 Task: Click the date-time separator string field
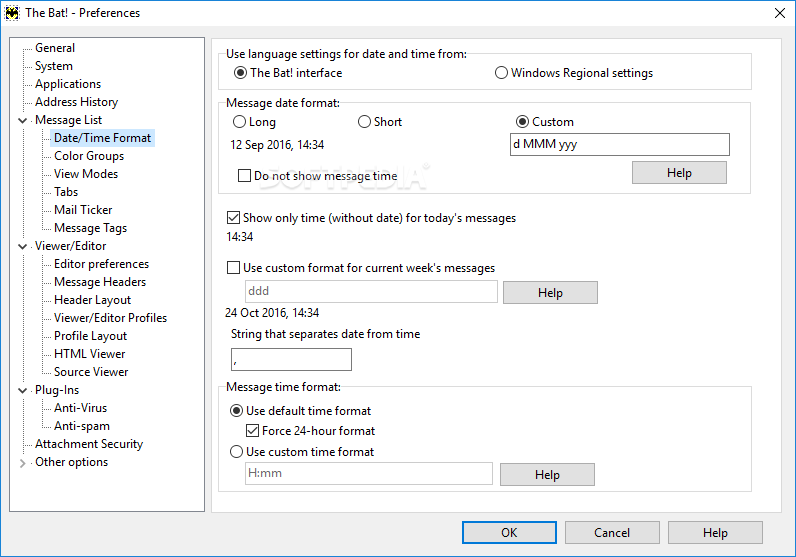point(291,359)
